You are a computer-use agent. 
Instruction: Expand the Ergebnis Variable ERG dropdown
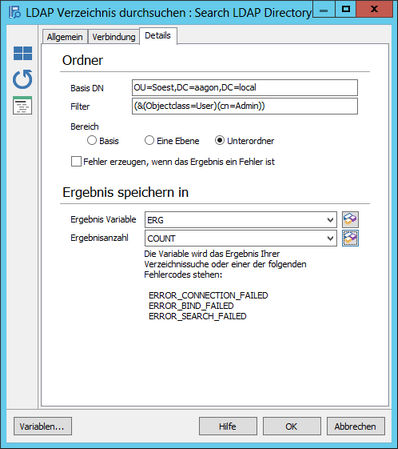pyautogui.click(x=330, y=220)
